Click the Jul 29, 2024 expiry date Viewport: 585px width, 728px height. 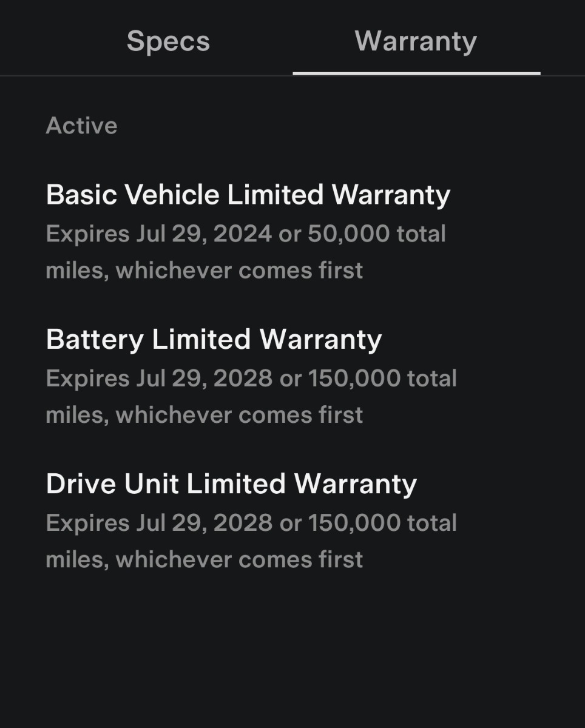204,234
